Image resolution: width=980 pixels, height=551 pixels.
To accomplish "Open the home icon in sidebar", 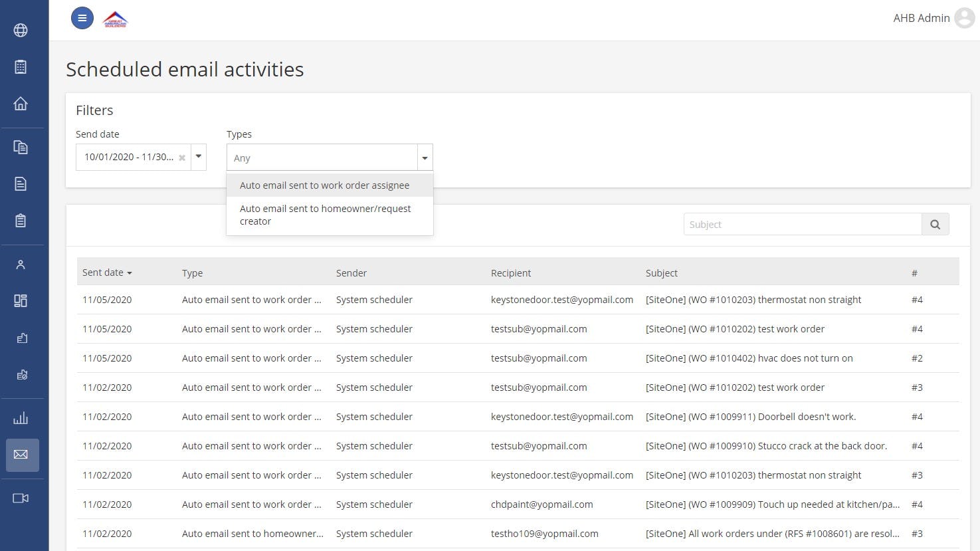I will point(21,104).
